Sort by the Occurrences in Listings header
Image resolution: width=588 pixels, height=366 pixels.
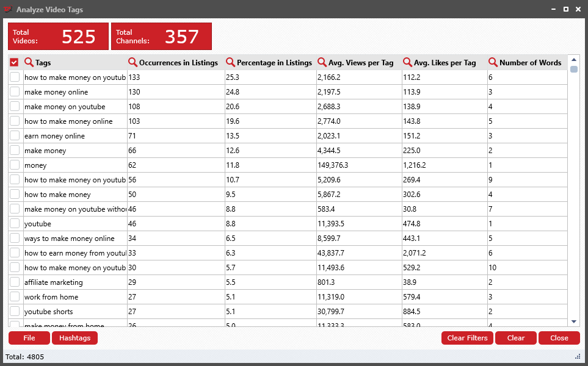(x=177, y=62)
